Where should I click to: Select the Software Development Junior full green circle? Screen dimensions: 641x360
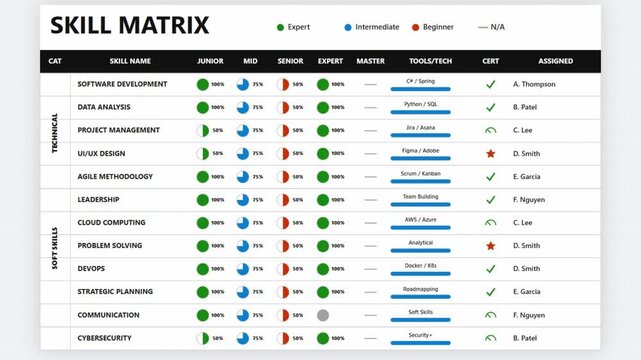point(203,85)
